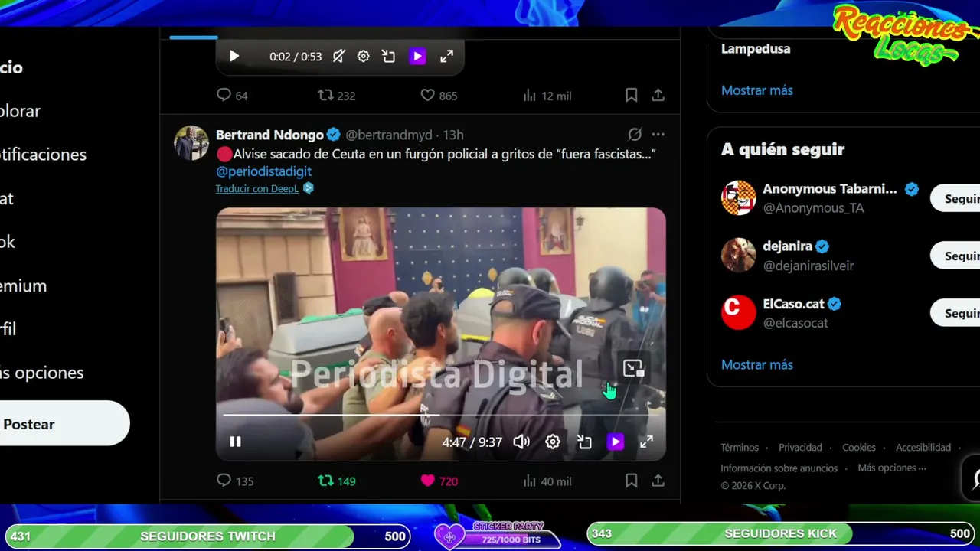The width and height of the screenshot is (980, 551).
Task: Play the top video at 0:02
Action: click(x=234, y=56)
